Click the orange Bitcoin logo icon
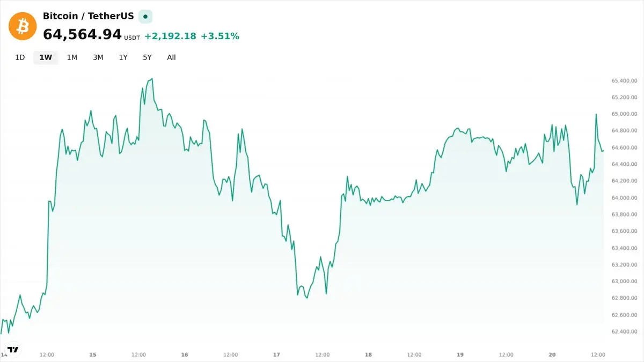Viewport: 644px width, 362px height. [23, 26]
